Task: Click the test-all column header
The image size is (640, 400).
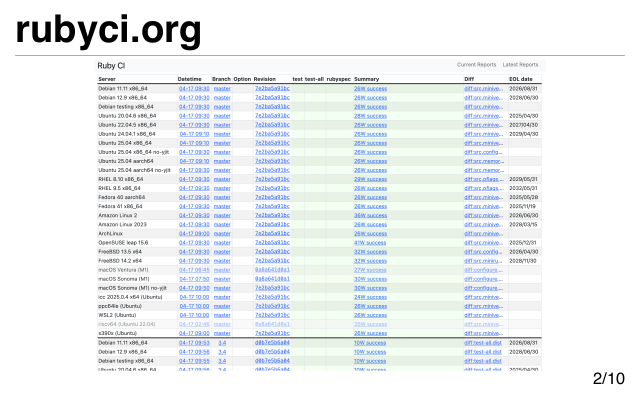Action: pyautogui.click(x=314, y=79)
